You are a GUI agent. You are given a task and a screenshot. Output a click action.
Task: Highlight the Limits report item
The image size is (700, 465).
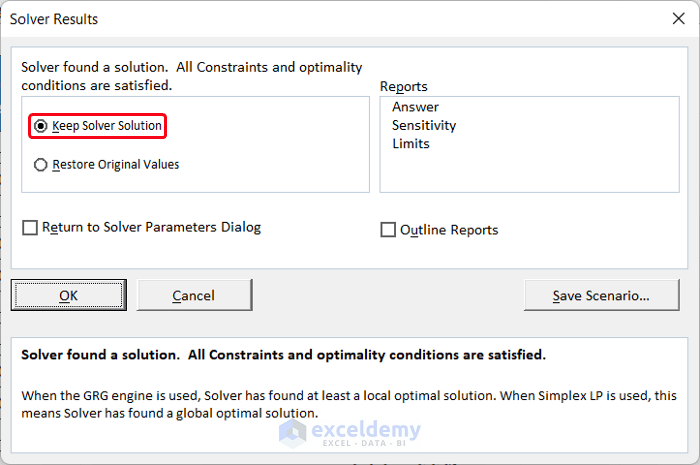(411, 143)
